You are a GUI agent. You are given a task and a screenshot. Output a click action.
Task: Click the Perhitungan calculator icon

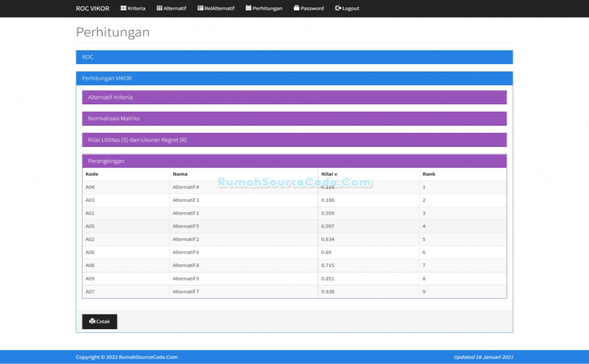[x=247, y=8]
